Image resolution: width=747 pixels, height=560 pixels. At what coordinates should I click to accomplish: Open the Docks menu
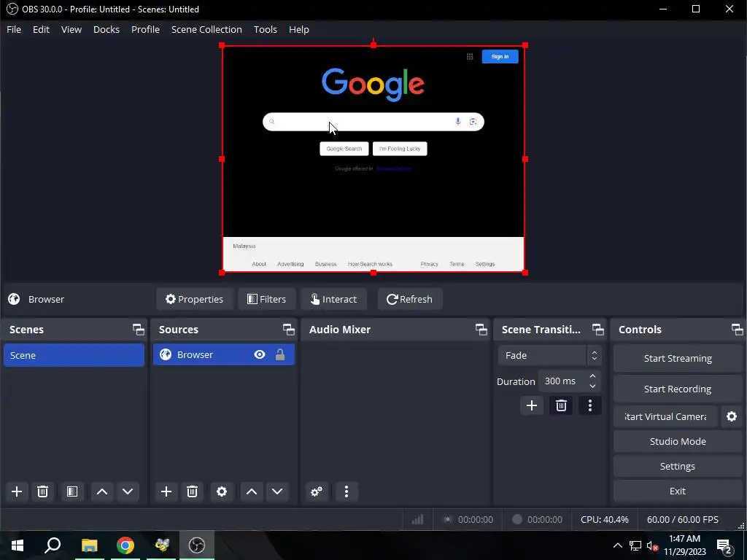[107, 29]
